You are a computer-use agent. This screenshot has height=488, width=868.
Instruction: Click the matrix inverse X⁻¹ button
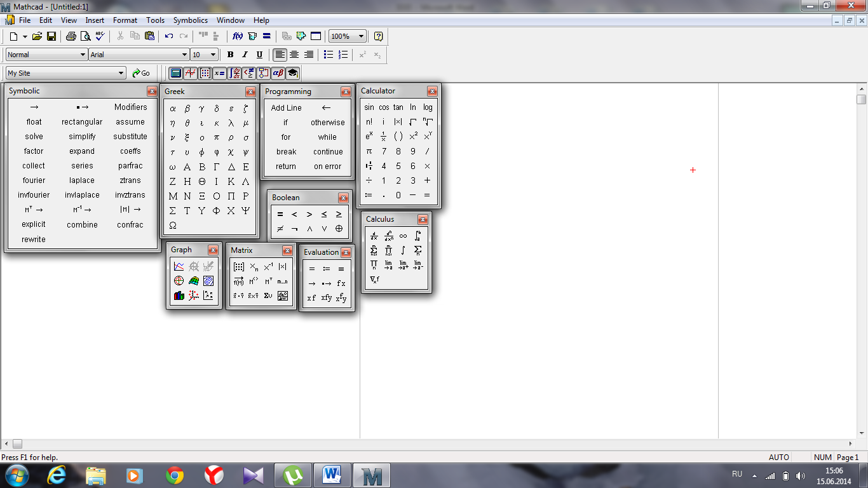pos(268,267)
